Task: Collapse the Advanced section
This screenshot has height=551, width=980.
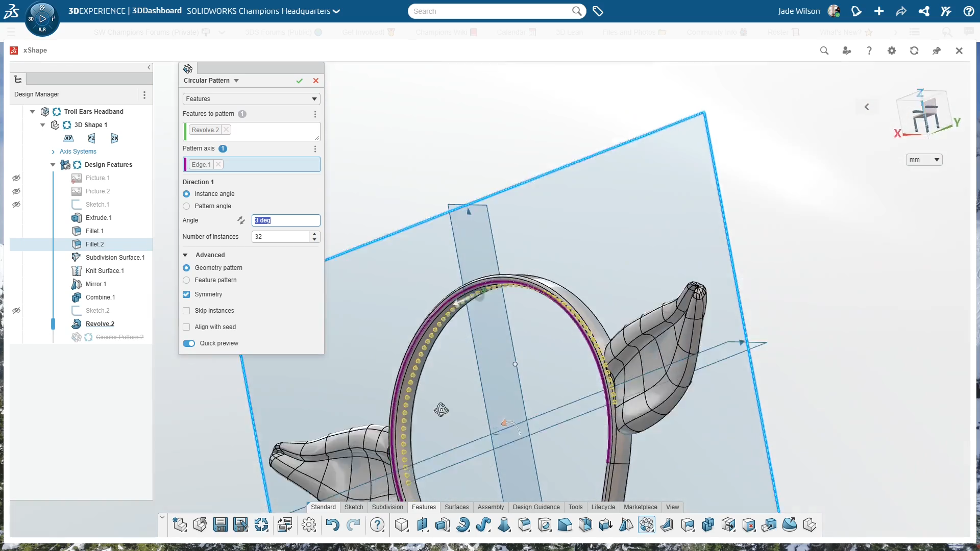Action: 185,255
